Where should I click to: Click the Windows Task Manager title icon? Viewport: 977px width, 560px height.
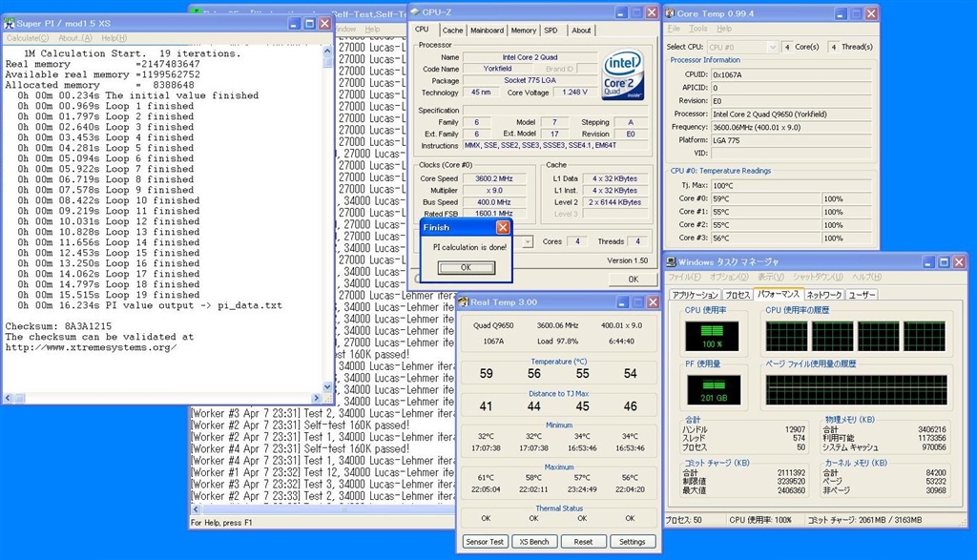pyautogui.click(x=671, y=261)
